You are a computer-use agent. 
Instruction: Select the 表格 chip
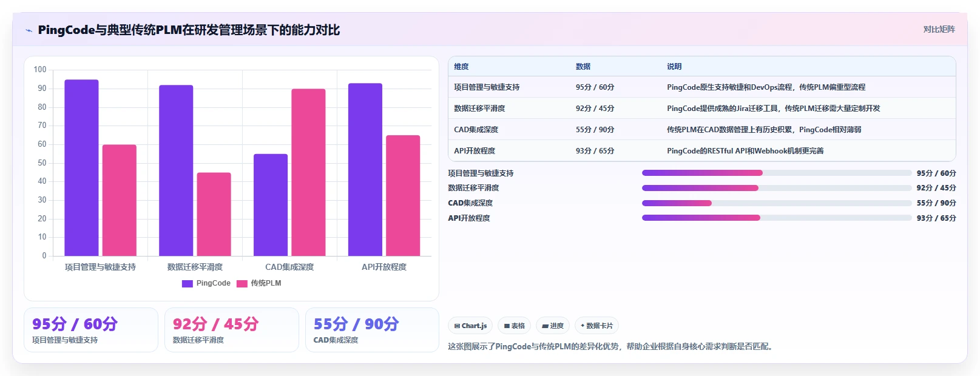pyautogui.click(x=514, y=326)
